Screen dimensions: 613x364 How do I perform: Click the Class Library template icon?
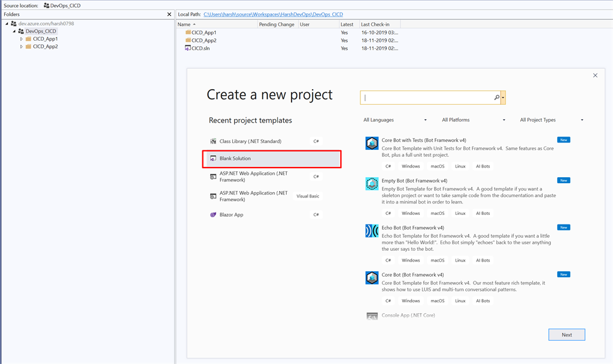click(x=213, y=141)
